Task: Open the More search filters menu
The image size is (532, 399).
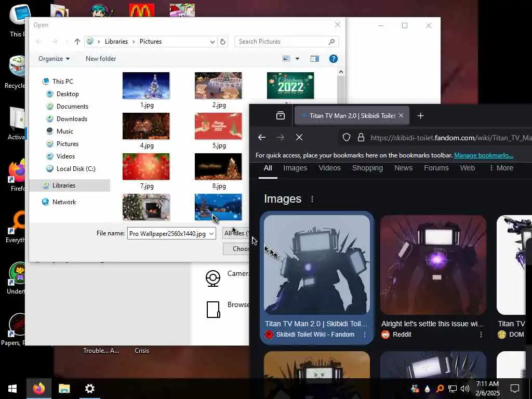Action: [501, 168]
